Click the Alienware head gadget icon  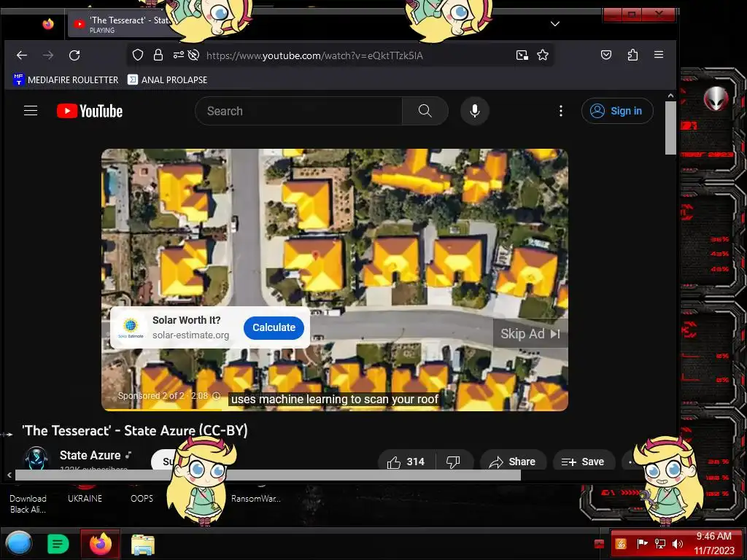[x=716, y=99]
